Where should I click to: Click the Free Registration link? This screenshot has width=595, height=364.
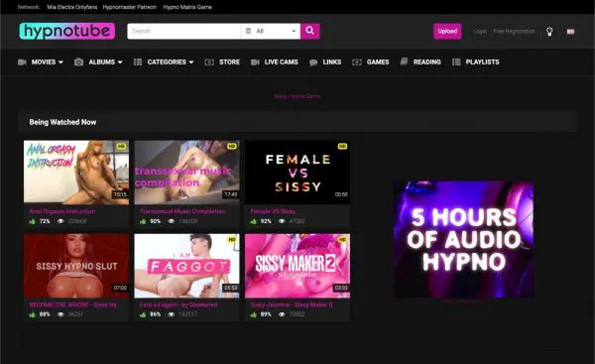[x=514, y=31]
